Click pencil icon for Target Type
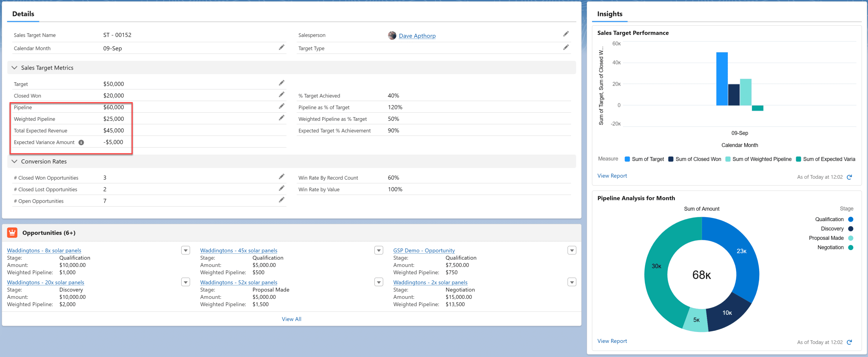This screenshot has width=868, height=357. pyautogui.click(x=566, y=48)
